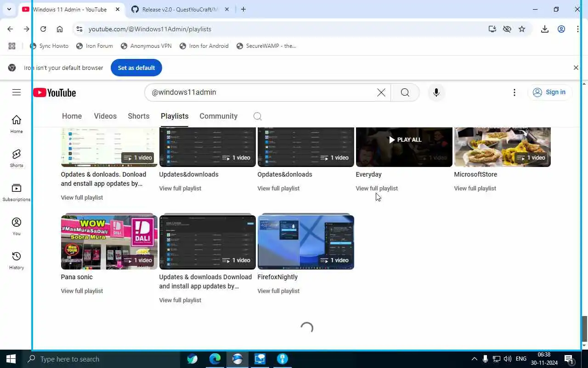
Task: Go to Home in the YouTube sidebar
Action: point(17,124)
